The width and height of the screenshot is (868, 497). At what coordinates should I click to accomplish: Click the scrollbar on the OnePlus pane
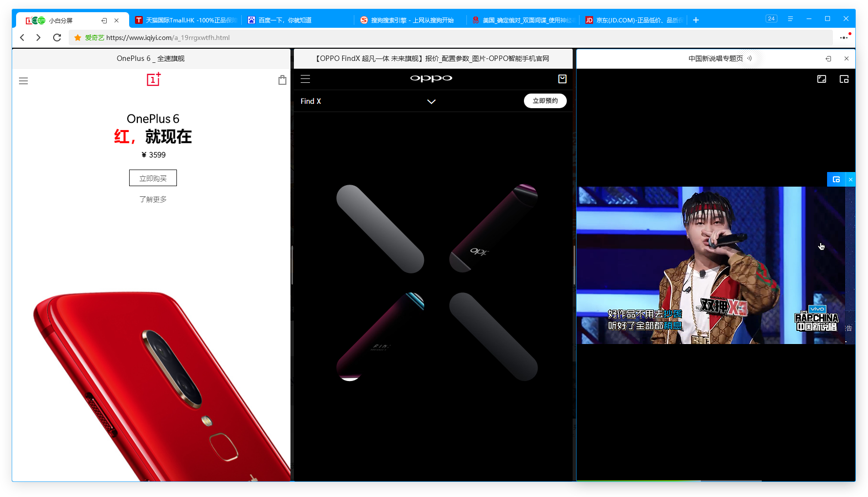click(x=292, y=265)
